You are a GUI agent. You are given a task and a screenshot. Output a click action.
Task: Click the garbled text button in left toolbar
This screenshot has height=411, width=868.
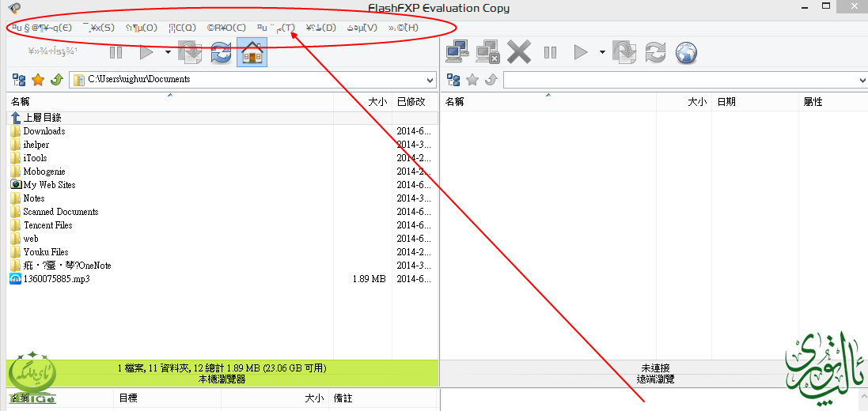(53, 52)
